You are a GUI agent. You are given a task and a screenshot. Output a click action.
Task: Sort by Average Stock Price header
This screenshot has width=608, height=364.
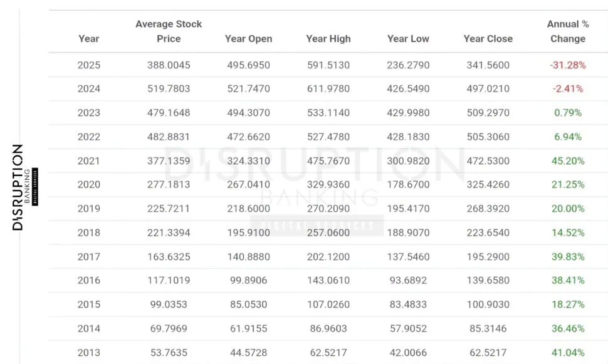169,31
